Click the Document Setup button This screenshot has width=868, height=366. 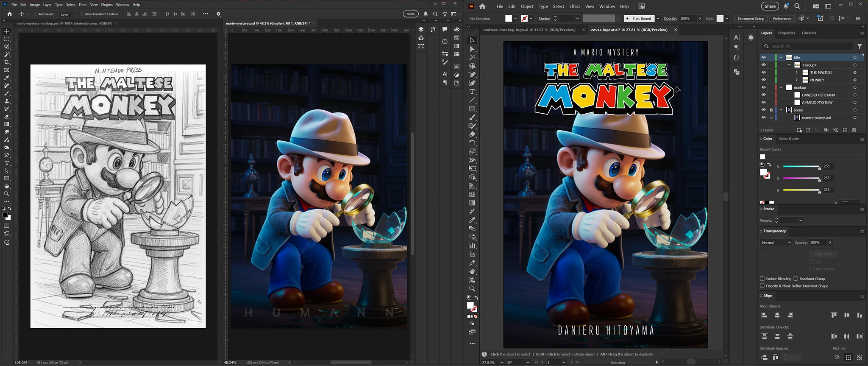point(751,19)
